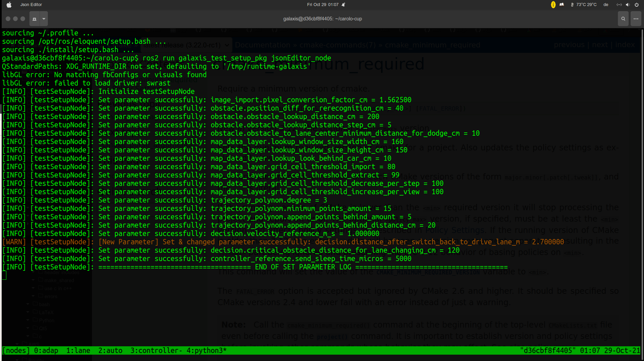Click the obstacle.obstacle_lookup_distance_cm = 200 line
Viewport: 644px width, 361px height.
[191, 117]
